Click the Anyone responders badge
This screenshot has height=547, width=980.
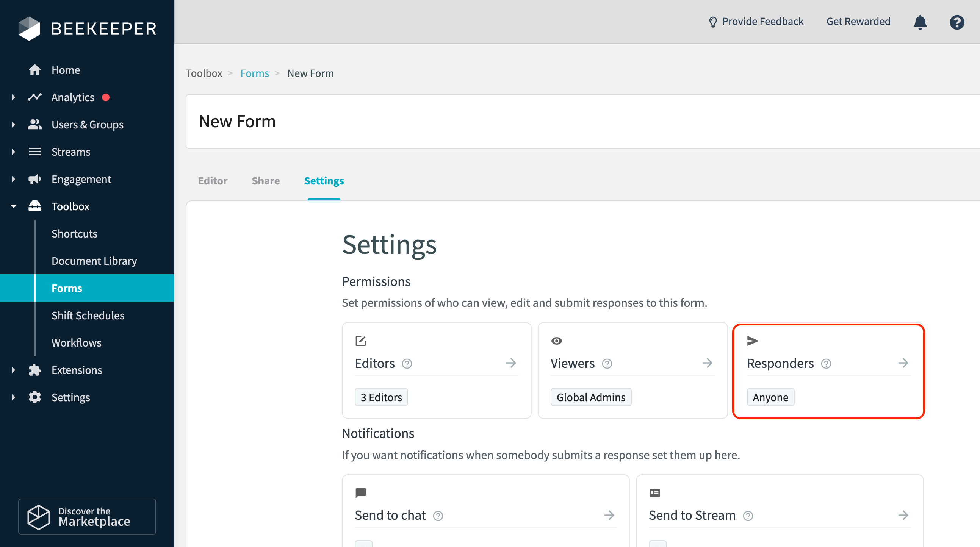[x=770, y=397]
